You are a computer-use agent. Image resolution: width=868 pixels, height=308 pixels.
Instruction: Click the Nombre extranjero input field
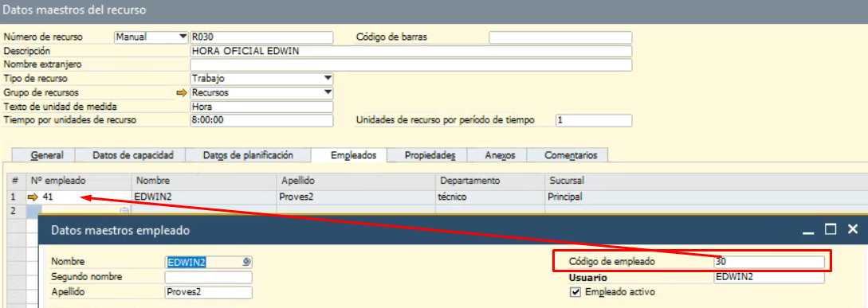(x=410, y=64)
